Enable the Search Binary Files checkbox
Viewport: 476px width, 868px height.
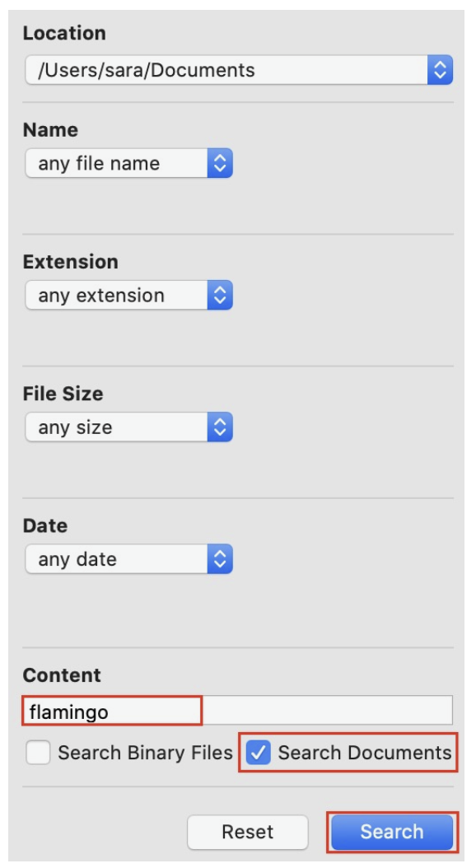[38, 753]
